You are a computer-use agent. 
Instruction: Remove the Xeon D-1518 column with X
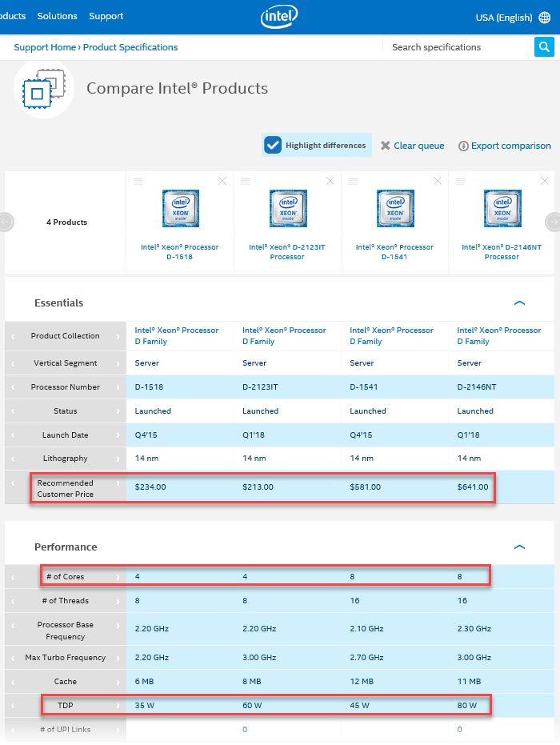coord(222,181)
